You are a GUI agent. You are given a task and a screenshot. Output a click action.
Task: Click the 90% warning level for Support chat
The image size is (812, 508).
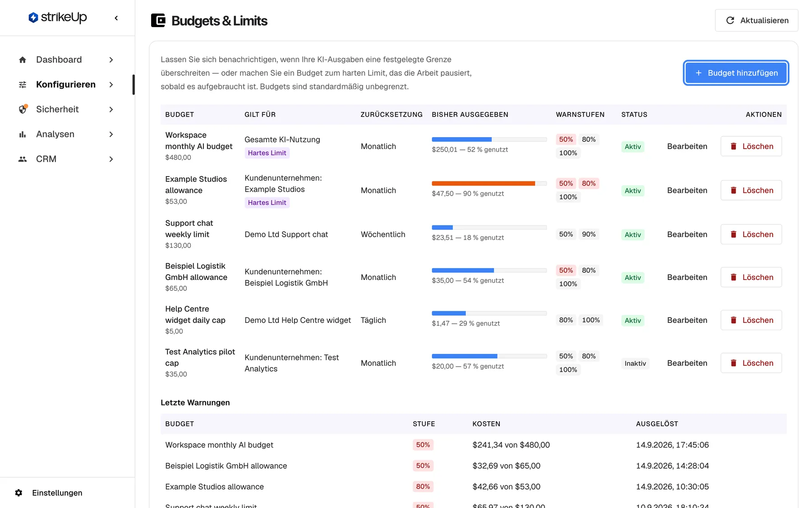pos(589,234)
